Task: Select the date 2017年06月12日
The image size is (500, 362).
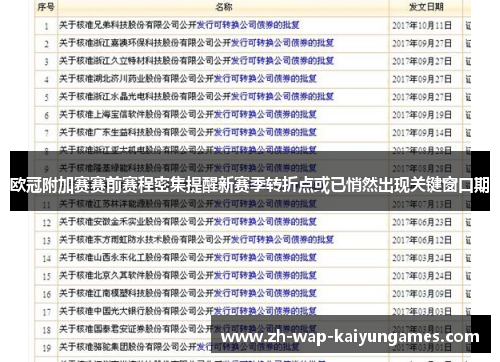Action: tap(422, 240)
